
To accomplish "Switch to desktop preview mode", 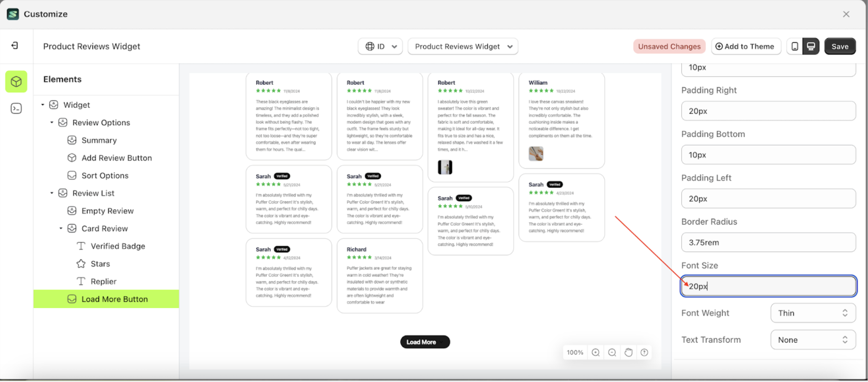I will (811, 46).
